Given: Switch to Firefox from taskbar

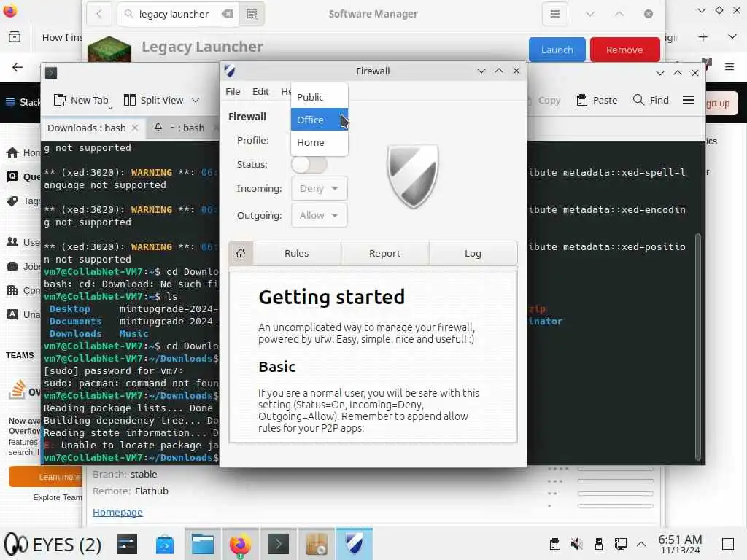Looking at the screenshot, I should (241, 544).
